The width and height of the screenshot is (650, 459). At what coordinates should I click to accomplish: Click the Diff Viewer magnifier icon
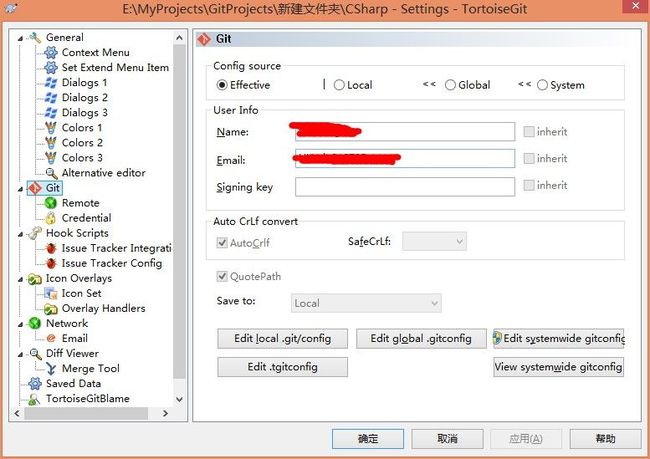tap(36, 354)
